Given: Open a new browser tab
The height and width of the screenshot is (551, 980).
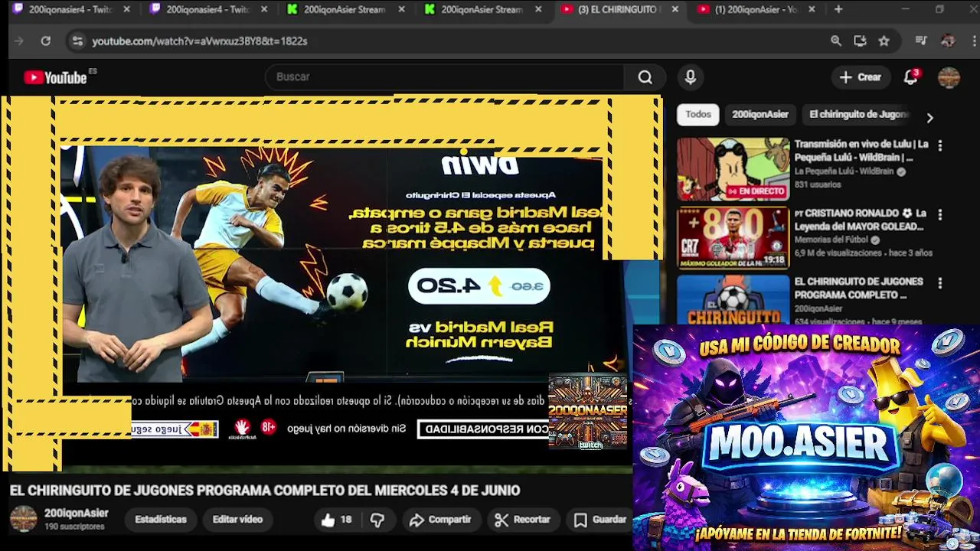Looking at the screenshot, I should (838, 9).
